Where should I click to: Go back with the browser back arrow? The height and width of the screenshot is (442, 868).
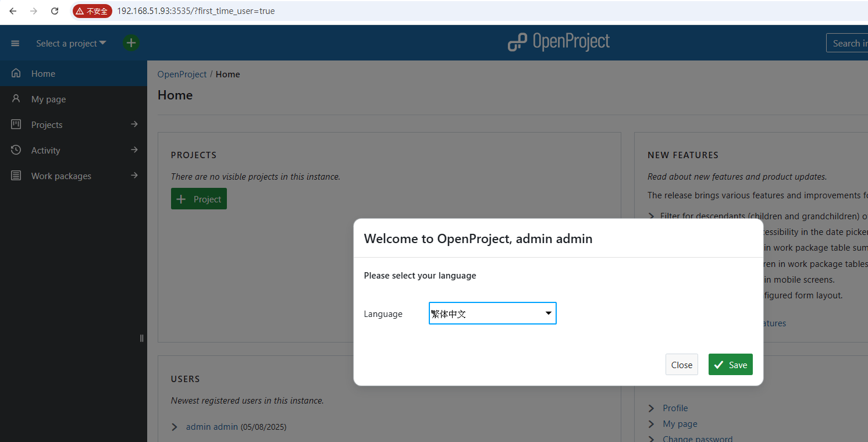pos(13,11)
